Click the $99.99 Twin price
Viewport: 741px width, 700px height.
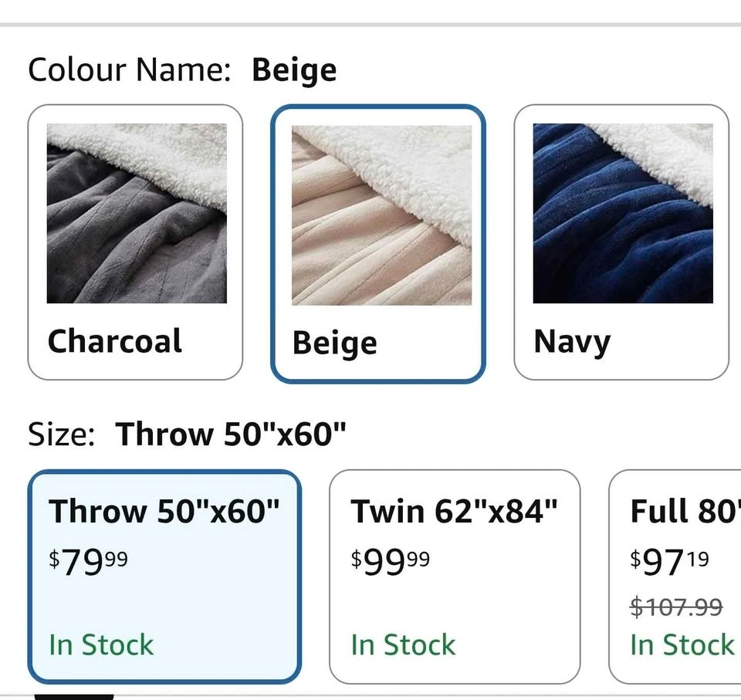click(391, 561)
